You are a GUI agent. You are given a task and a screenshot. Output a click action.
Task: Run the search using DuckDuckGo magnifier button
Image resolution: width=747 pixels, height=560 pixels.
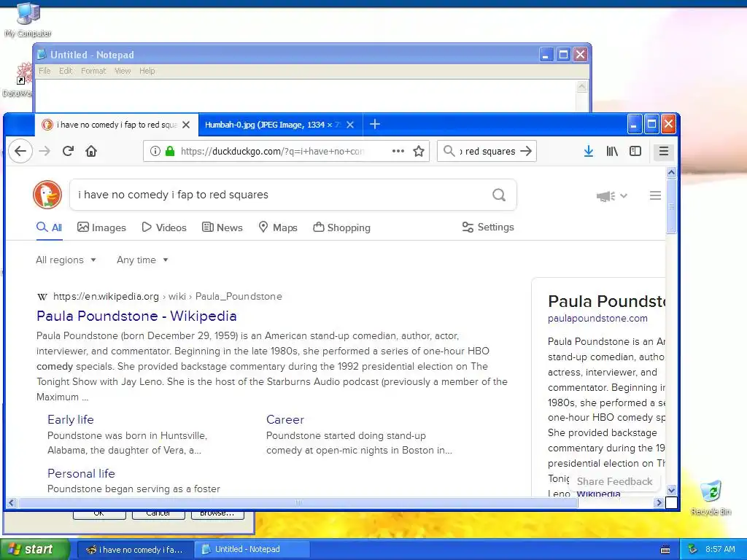[x=499, y=195]
